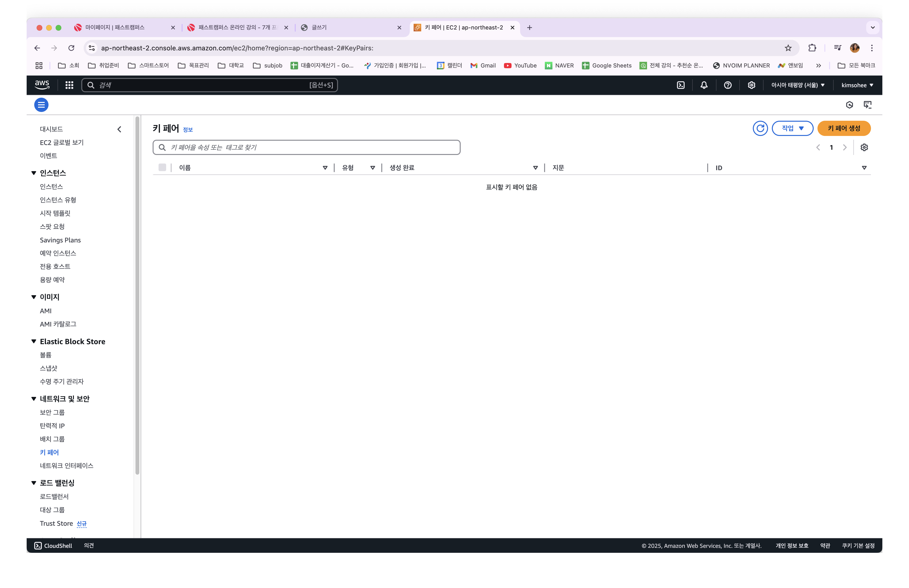Image resolution: width=909 pixels, height=588 pixels.
Task: Open the notifications bell
Action: (x=704, y=85)
